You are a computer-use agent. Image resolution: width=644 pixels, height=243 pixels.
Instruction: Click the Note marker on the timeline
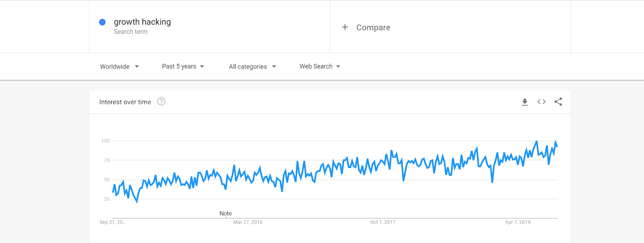225,214
